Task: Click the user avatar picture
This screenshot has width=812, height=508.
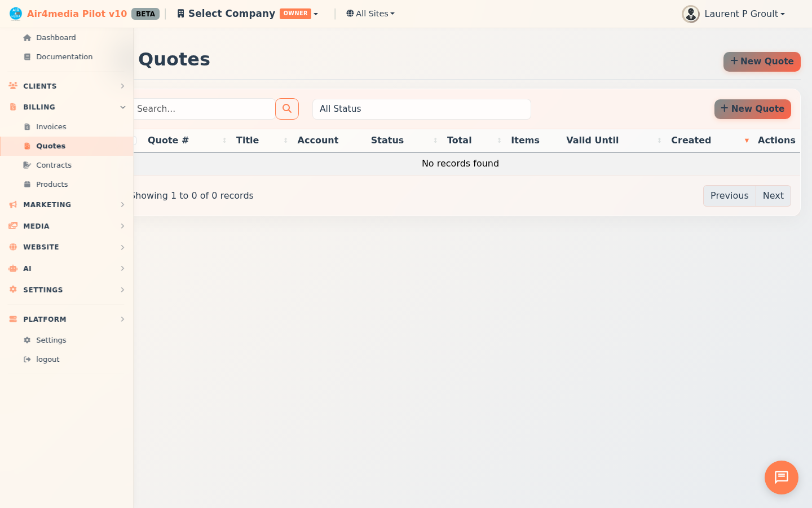Action: coord(690,14)
